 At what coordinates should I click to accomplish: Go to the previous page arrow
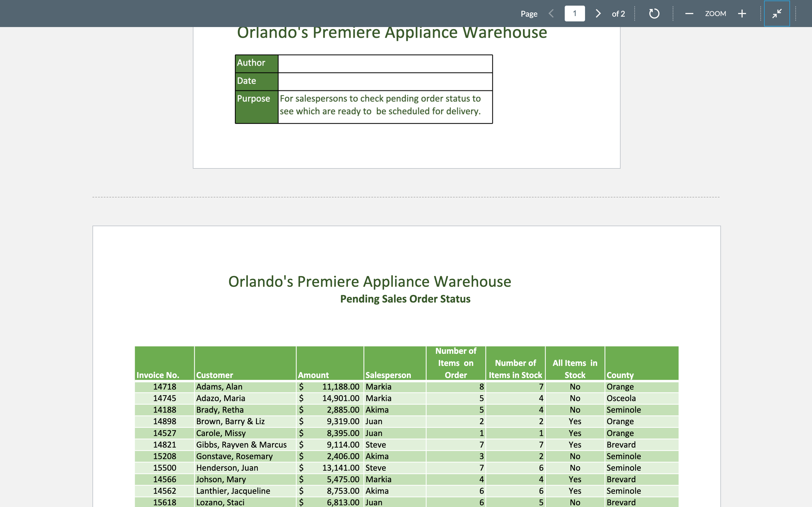(551, 14)
